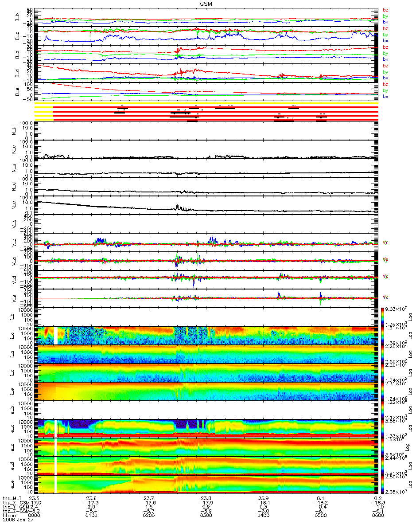Click the 0200 time tick label
The height and width of the screenshot is (532, 412).
point(149,516)
